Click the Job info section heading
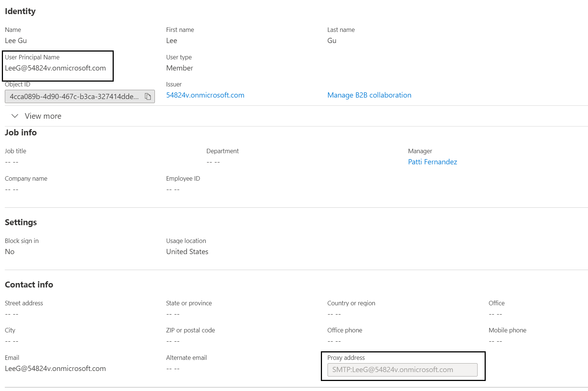This screenshot has width=588, height=391. tap(21, 132)
